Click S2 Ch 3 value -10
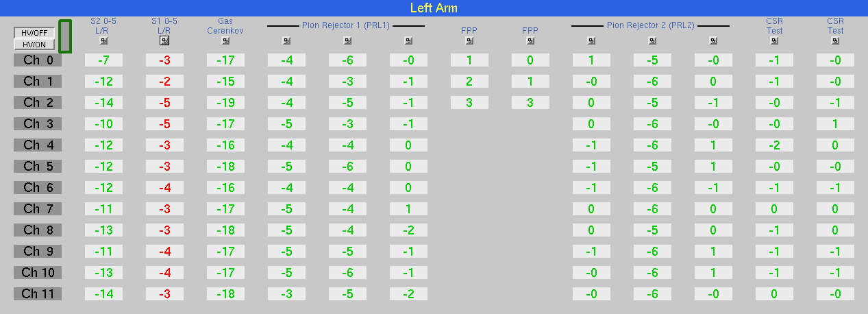Viewport: 868px width, 314px height. tap(103, 124)
